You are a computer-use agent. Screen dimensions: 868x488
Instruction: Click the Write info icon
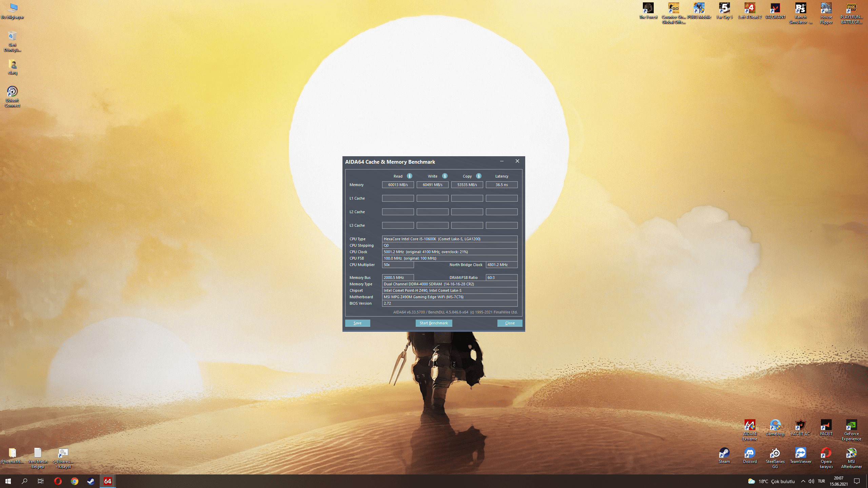pos(445,176)
